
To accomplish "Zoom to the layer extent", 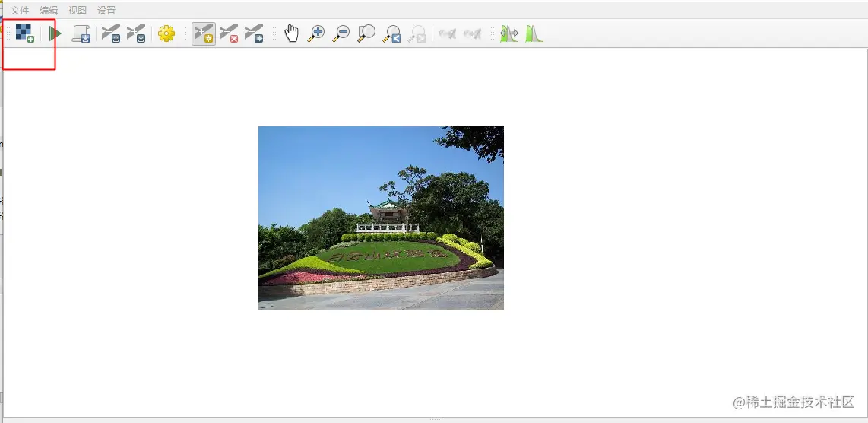I will click(366, 33).
